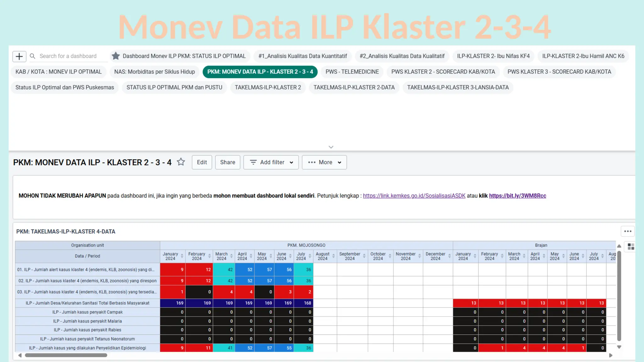Open the More options dropdown
This screenshot has width=644, height=362.
(324, 162)
